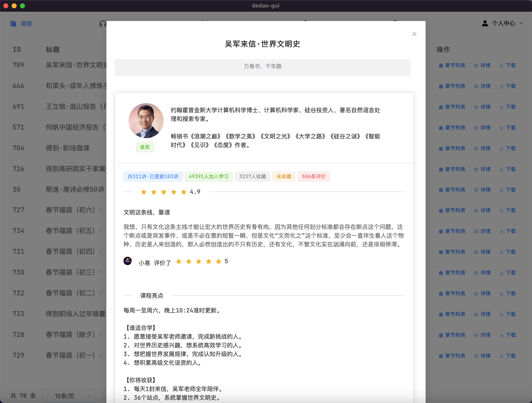
Task: Click the 未收藏 favorite tag
Action: tap(283, 177)
